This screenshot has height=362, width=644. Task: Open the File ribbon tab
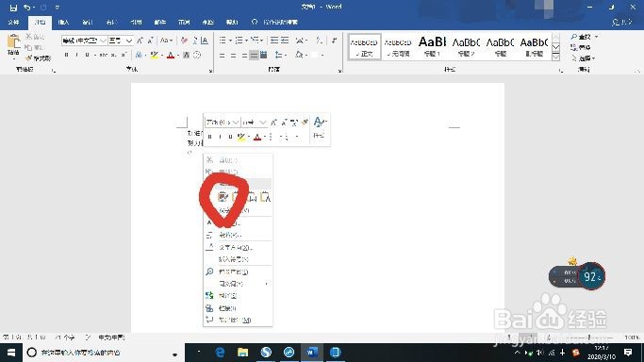(x=13, y=23)
